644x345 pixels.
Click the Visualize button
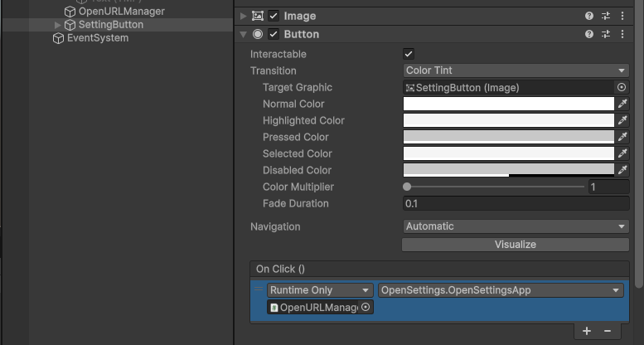point(515,245)
